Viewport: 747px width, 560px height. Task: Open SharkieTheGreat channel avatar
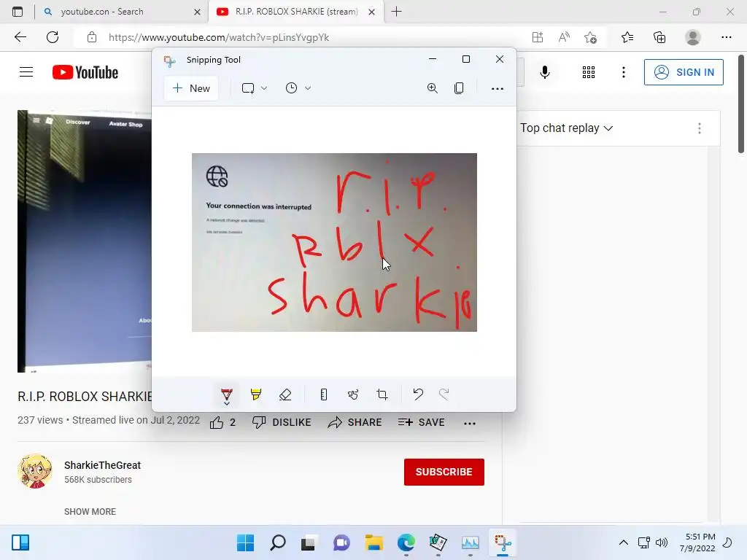tap(35, 472)
